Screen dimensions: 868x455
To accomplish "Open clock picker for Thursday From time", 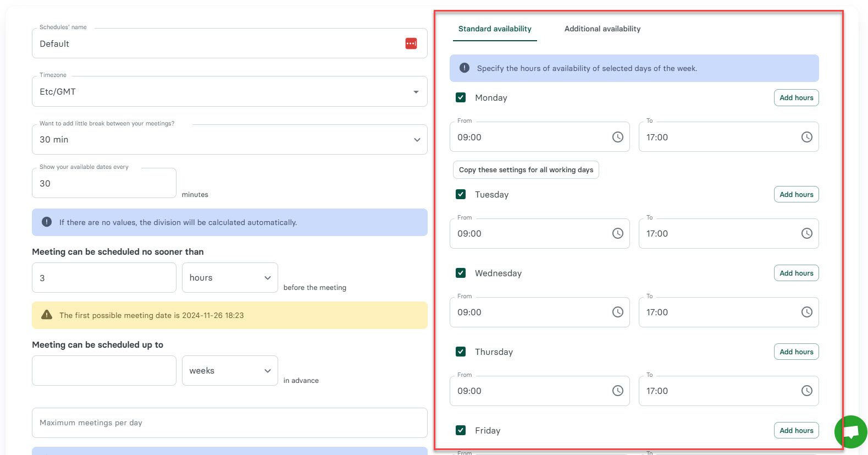I will [617, 391].
